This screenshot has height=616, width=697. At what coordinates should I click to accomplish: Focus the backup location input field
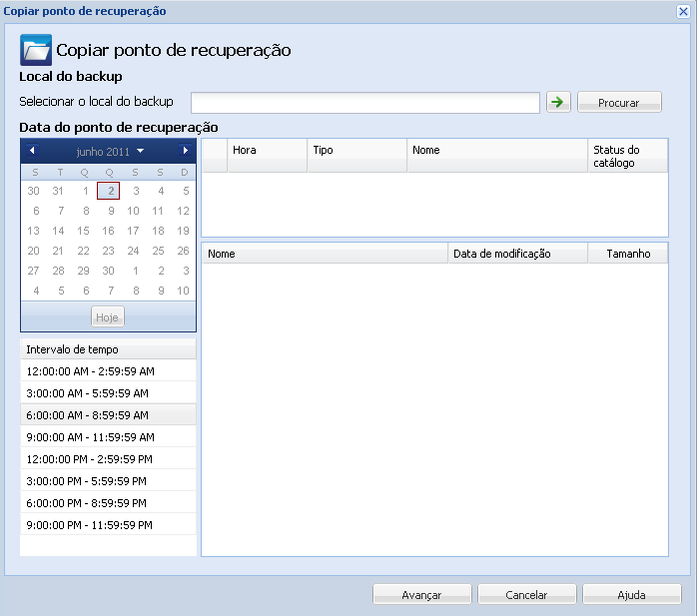tap(365, 103)
